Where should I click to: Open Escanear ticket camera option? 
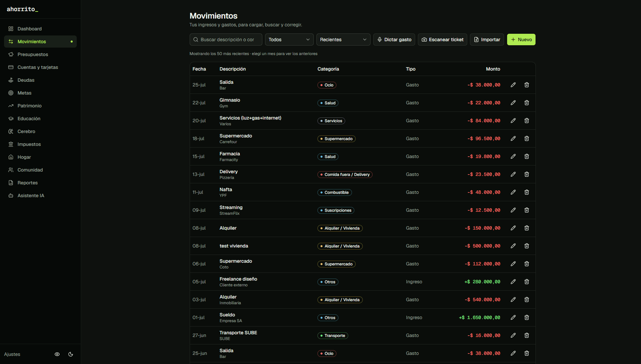tap(443, 40)
